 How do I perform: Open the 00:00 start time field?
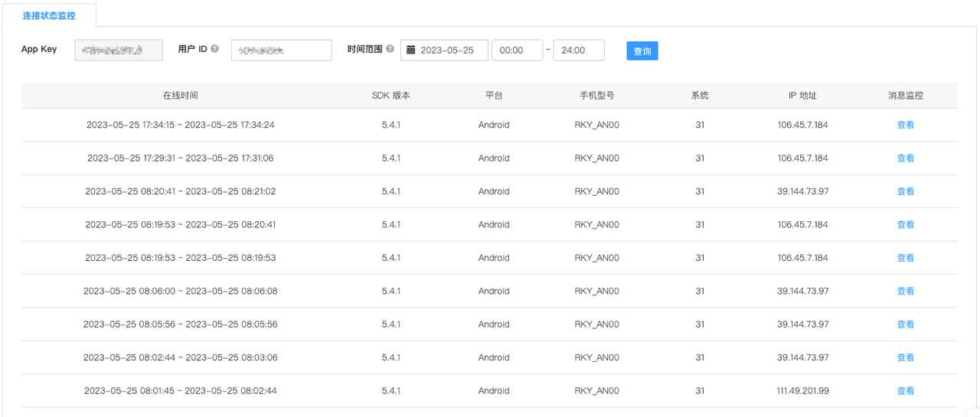coord(517,50)
